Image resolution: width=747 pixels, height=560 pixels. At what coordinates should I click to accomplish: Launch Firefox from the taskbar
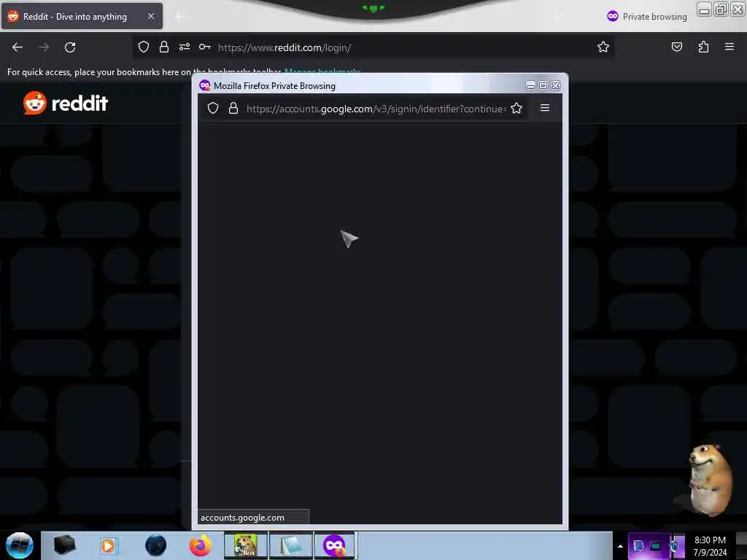(200, 545)
